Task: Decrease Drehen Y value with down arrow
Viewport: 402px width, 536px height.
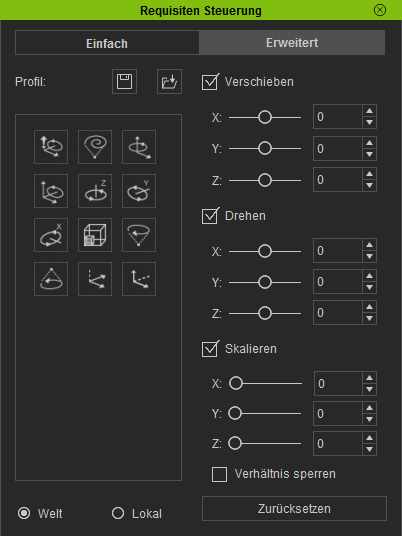Action: pyautogui.click(x=370, y=288)
